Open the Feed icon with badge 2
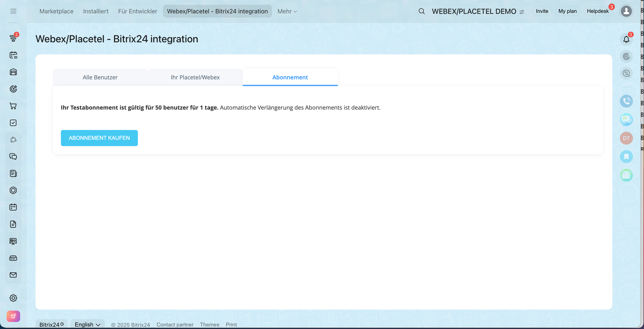 pos(13,38)
